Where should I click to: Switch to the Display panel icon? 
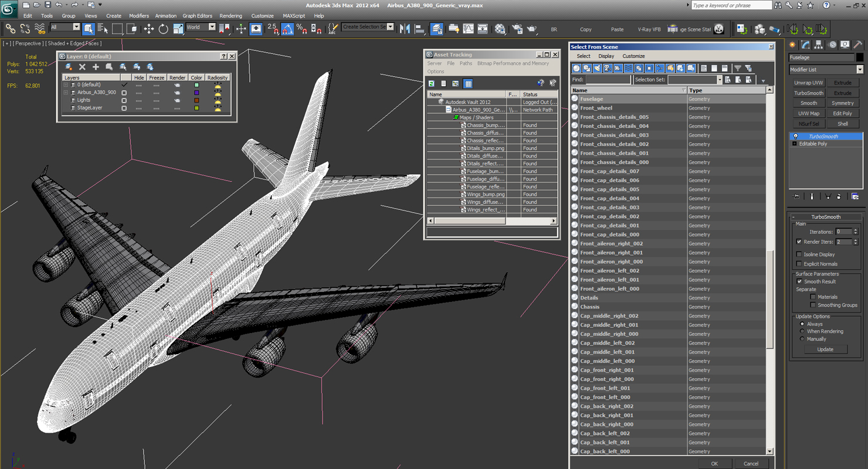pos(845,45)
